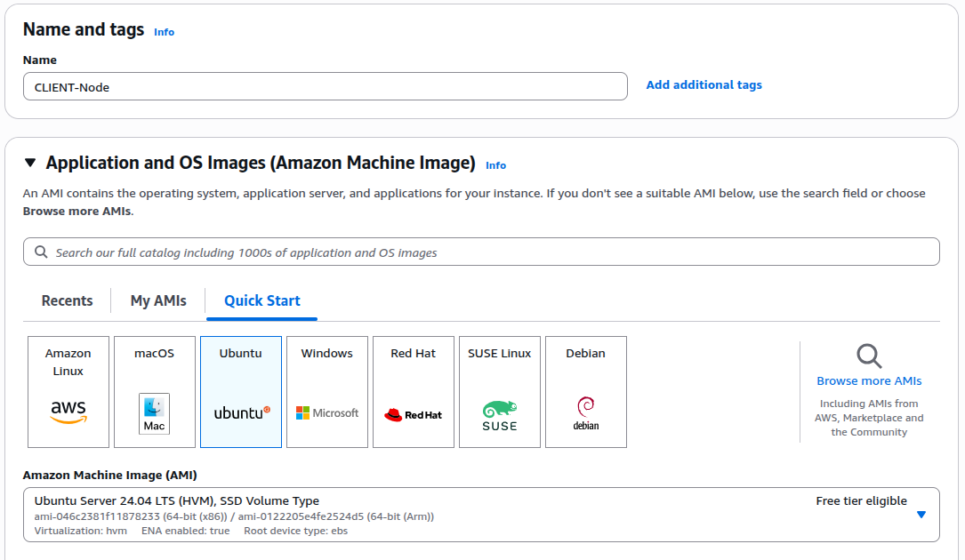Image resolution: width=965 pixels, height=560 pixels.
Task: Click the Add additional tags link
Action: point(704,85)
